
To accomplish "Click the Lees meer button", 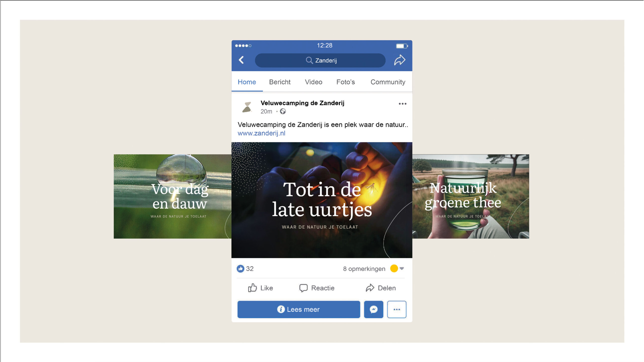I will point(299,309).
